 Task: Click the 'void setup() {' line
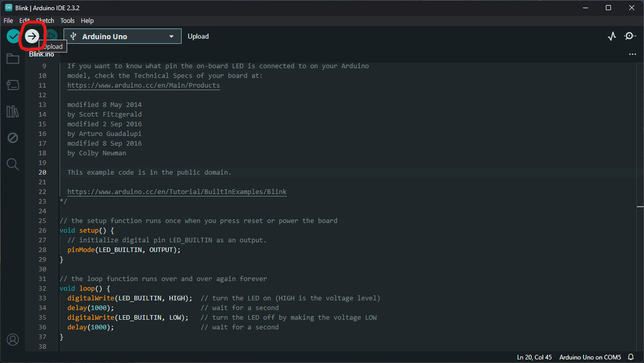coord(87,231)
